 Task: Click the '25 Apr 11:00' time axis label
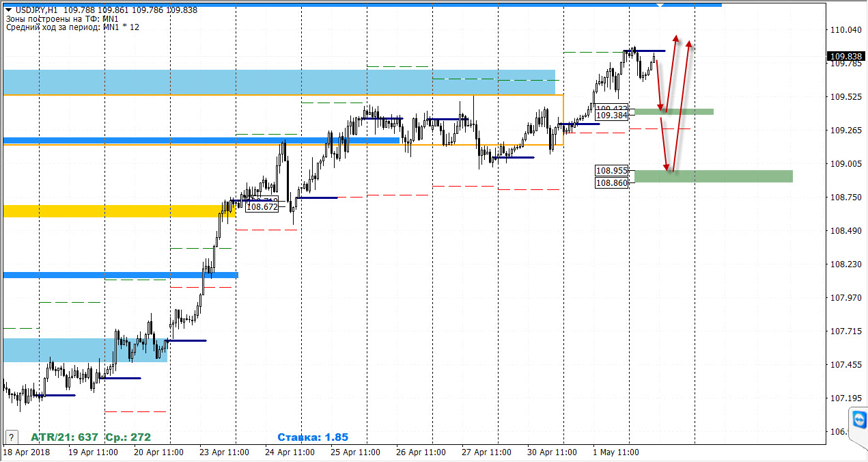[x=356, y=452]
